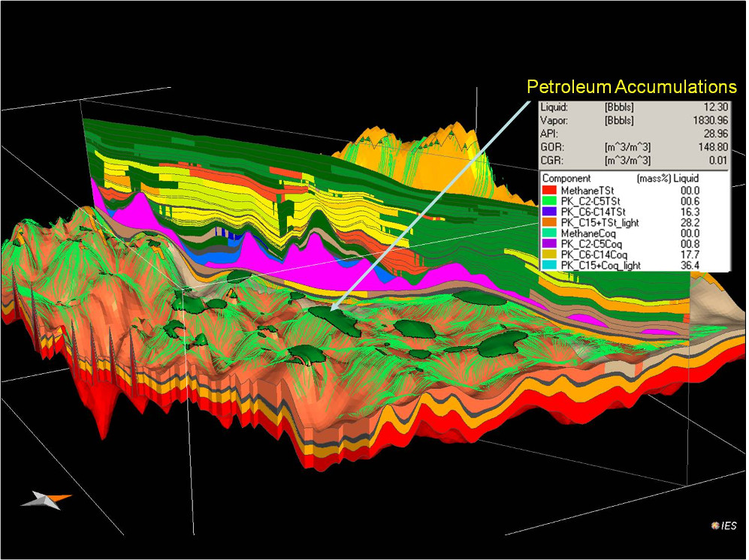Select the teal MethaneCoq color swatch

coord(549,233)
